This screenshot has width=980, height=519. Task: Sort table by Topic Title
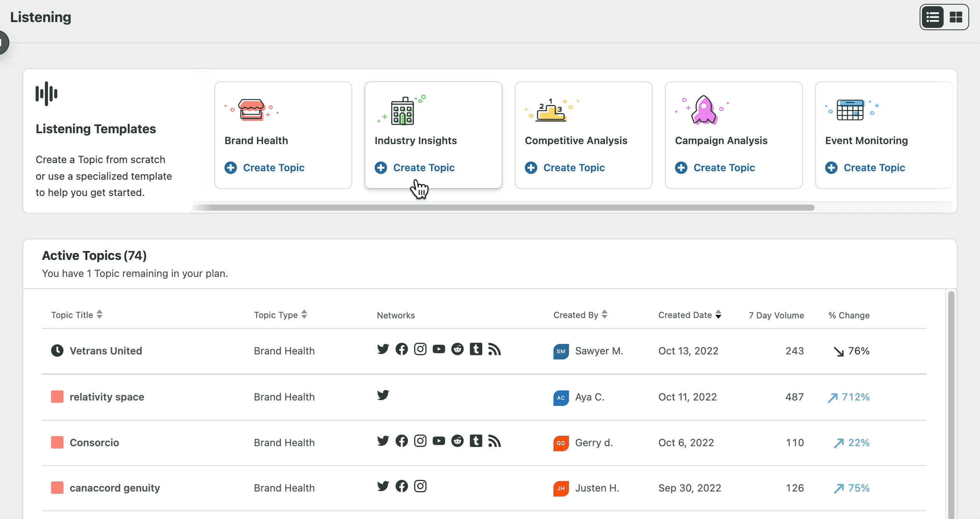(x=77, y=315)
